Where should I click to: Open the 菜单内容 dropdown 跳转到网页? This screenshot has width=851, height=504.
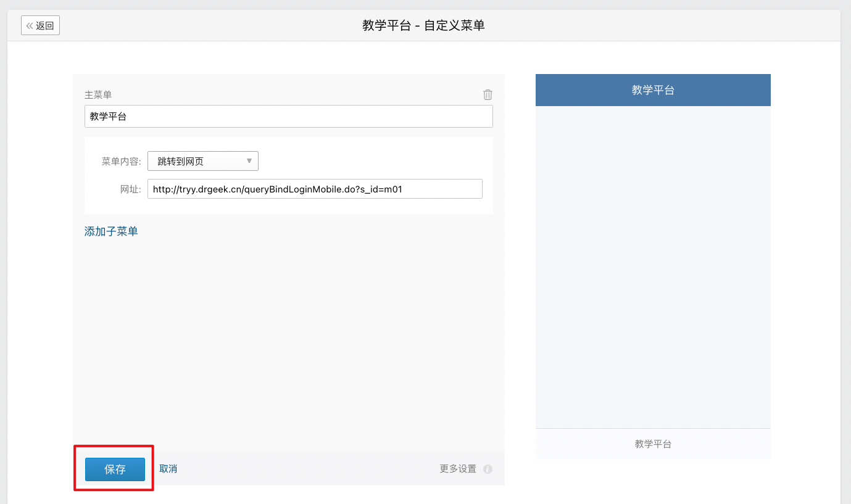(203, 161)
